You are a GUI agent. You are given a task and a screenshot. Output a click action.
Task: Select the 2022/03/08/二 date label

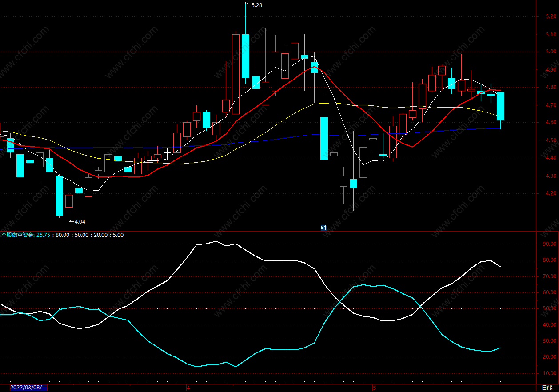click(x=29, y=388)
